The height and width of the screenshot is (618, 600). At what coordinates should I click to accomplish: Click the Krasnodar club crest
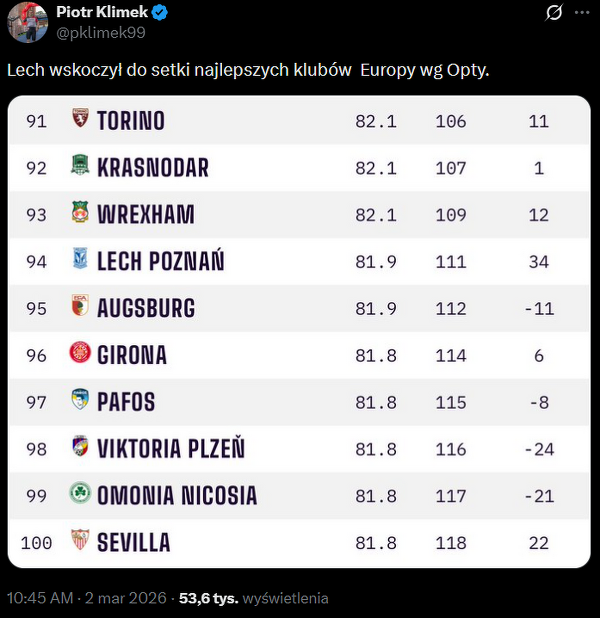(80, 167)
